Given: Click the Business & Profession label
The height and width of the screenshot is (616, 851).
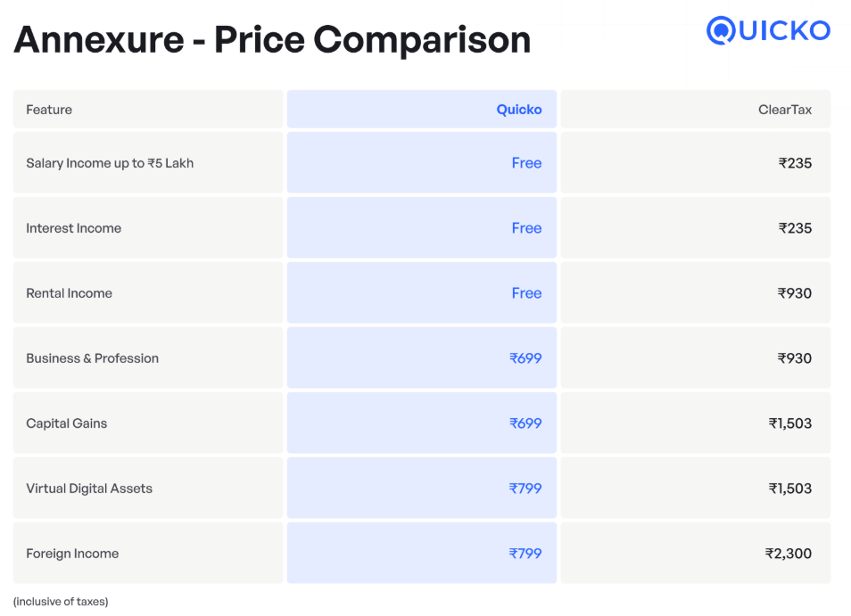Looking at the screenshot, I should tap(92, 358).
